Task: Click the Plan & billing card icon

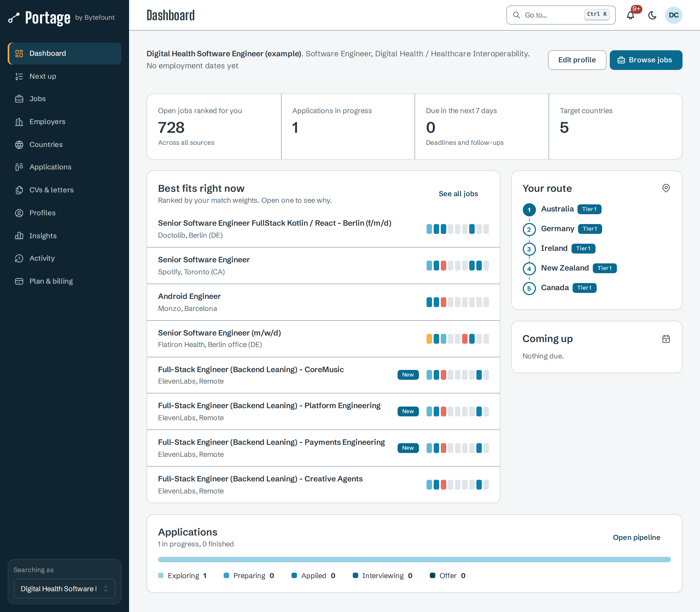Action: 19,281
